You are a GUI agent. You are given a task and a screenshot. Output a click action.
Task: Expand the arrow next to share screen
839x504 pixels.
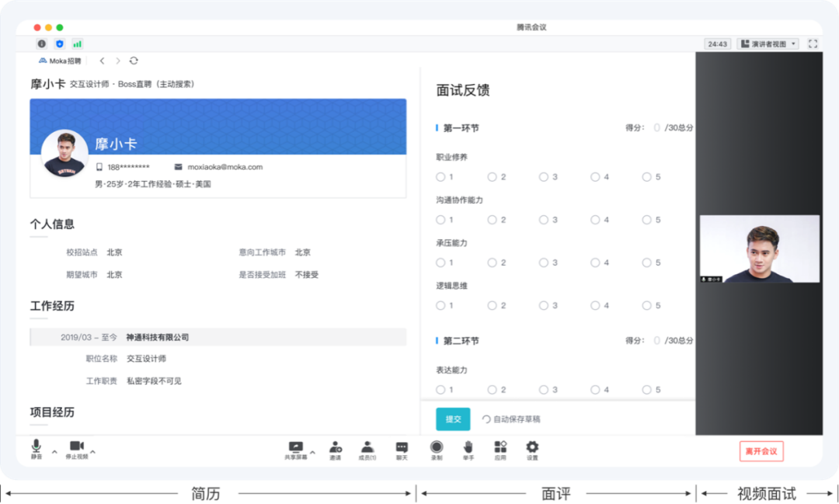pyautogui.click(x=312, y=451)
